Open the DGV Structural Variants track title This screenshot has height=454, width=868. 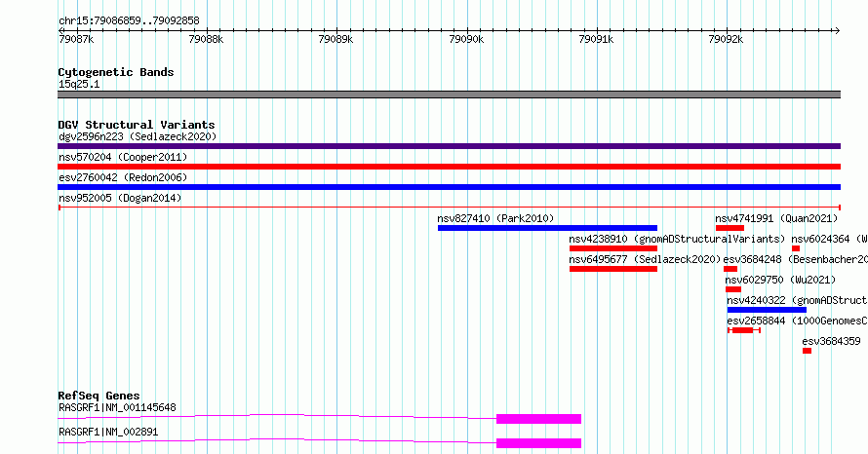137,125
